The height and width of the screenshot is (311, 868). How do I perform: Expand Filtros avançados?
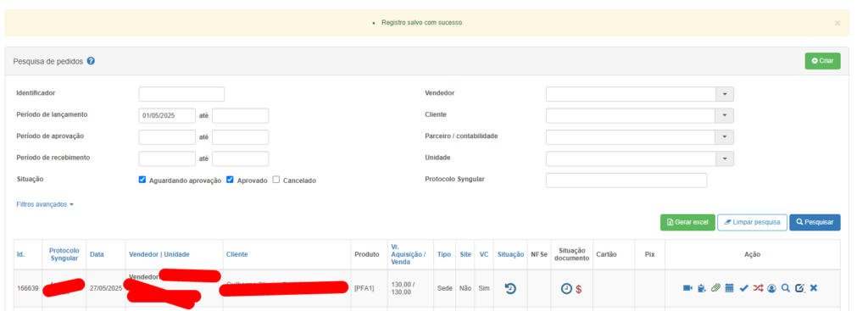[45, 204]
